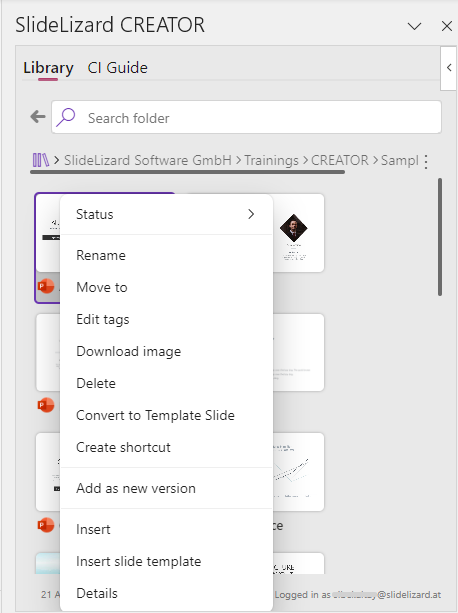The height and width of the screenshot is (613, 458).
Task: Open the library root books icon
Action: [41, 160]
